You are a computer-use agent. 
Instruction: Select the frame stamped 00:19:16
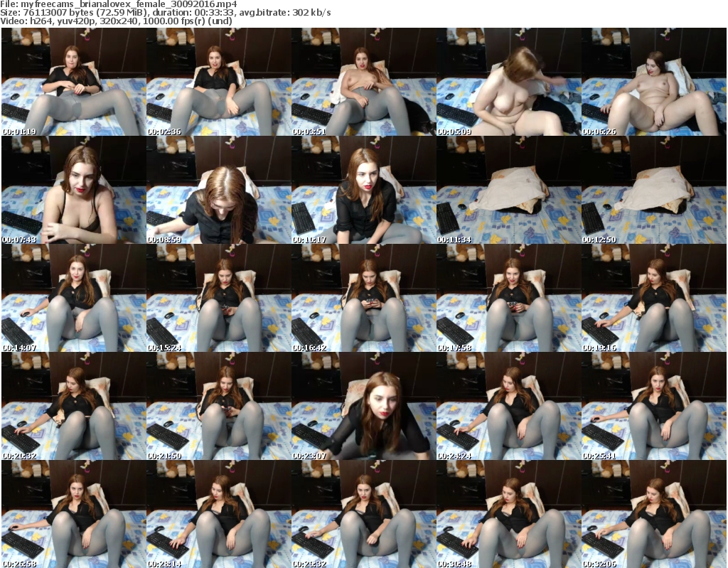click(654, 298)
